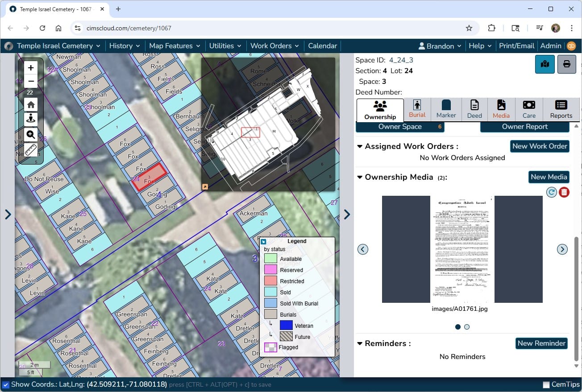Click the Sold color swatch in legend

(270, 292)
